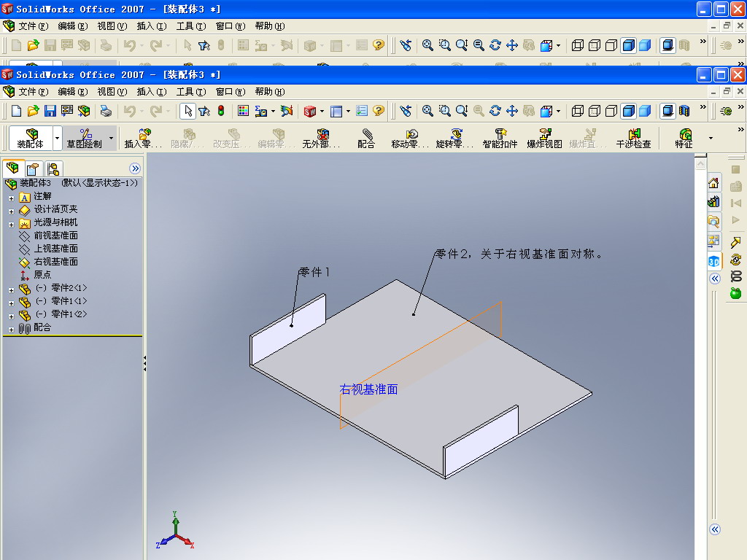The height and width of the screenshot is (560, 747).
Task: Collapse task pane with upper << button
Action: click(715, 279)
